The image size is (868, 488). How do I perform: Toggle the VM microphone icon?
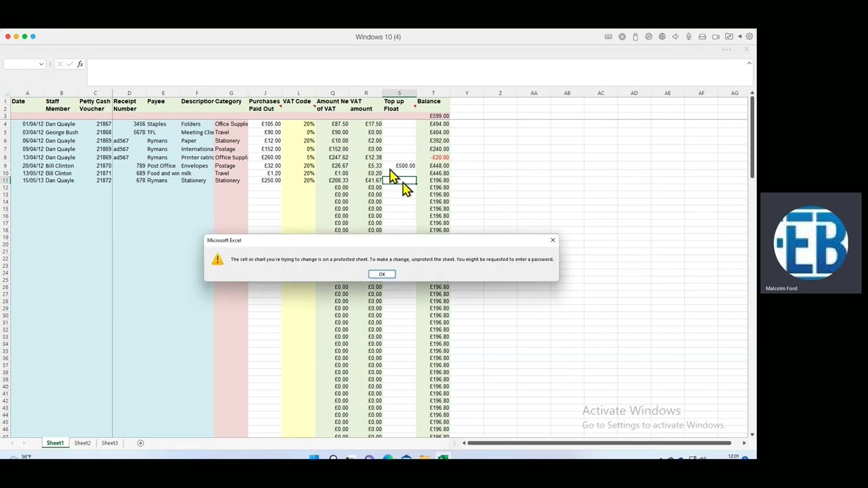689,37
